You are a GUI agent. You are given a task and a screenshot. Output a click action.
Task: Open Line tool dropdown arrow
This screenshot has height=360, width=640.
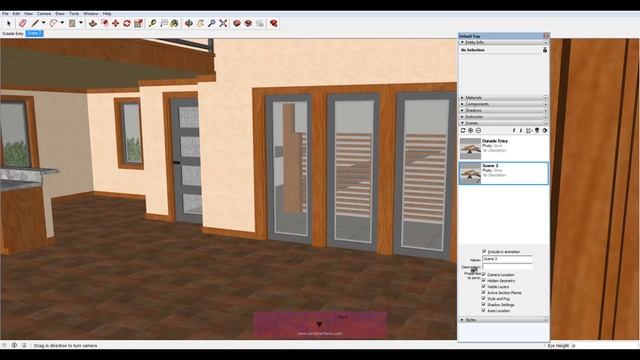(43, 23)
